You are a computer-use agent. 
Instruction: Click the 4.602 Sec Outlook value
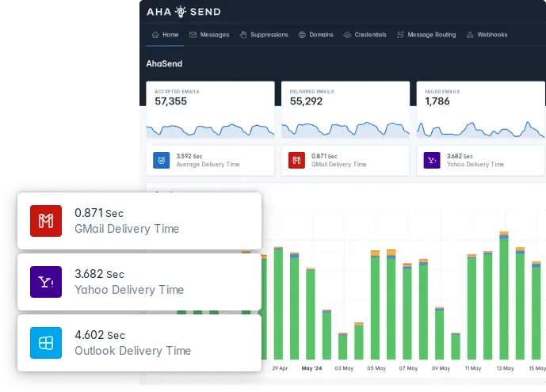(x=100, y=335)
